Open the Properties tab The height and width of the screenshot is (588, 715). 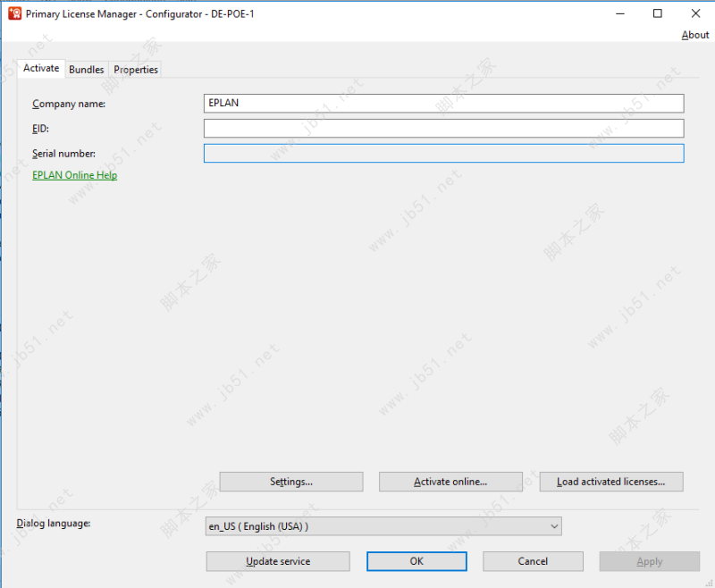point(136,70)
